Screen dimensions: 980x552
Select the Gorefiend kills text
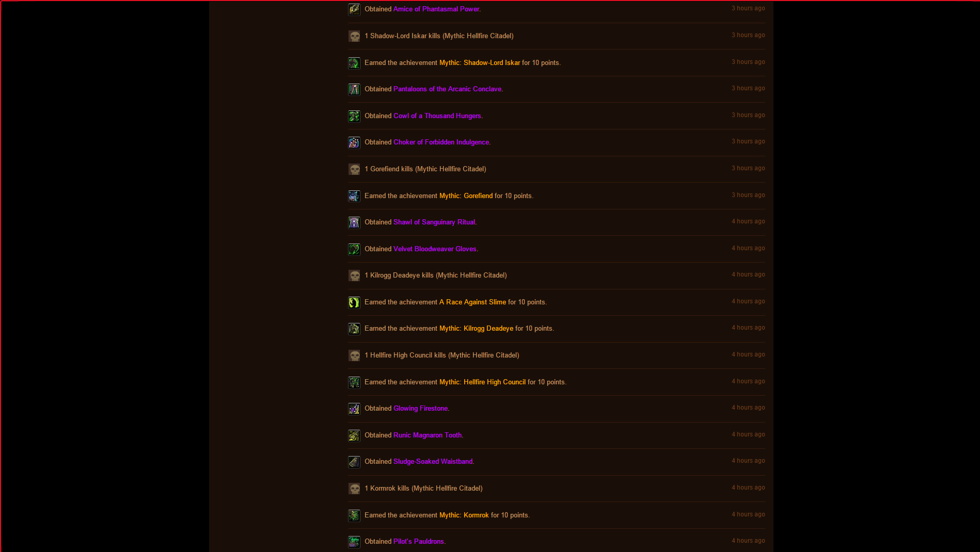(425, 169)
